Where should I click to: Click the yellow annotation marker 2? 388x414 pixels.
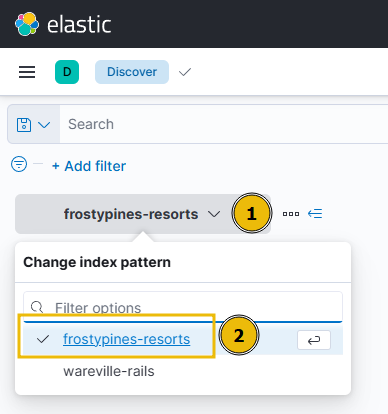(239, 335)
